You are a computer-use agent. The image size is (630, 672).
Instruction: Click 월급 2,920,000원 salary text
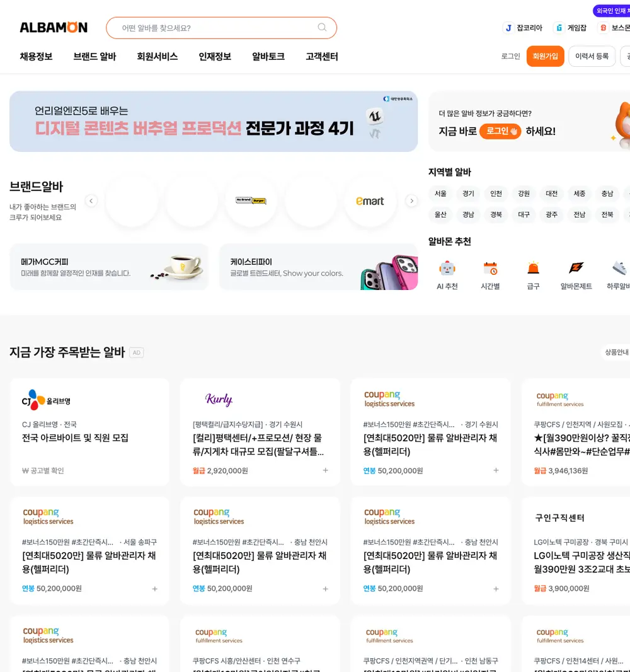point(220,470)
